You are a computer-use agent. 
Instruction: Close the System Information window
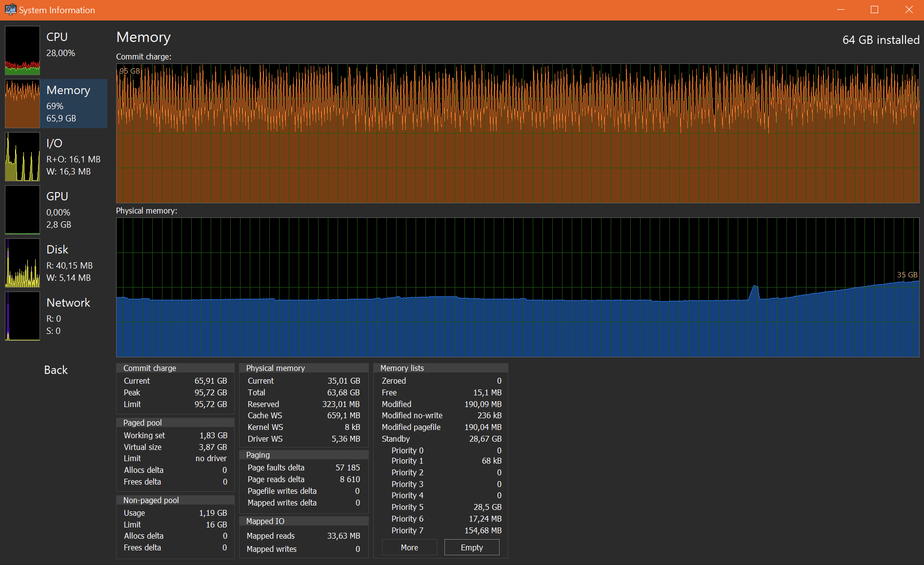908,10
